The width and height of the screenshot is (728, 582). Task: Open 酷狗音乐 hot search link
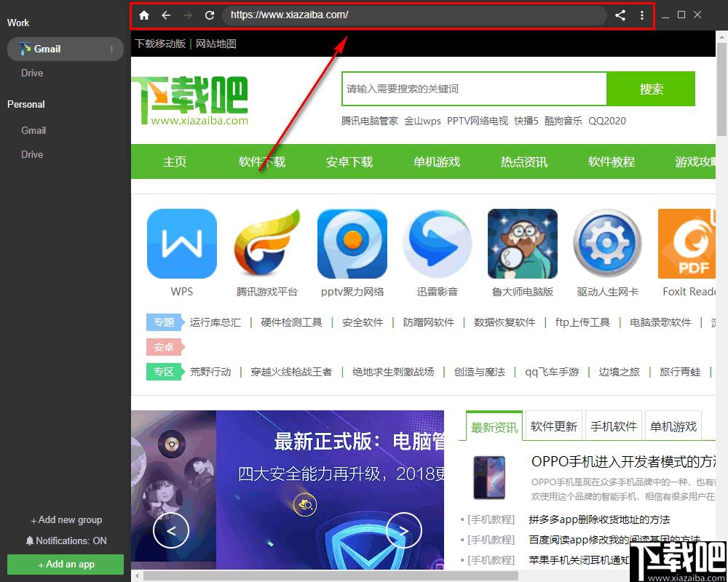(563, 121)
